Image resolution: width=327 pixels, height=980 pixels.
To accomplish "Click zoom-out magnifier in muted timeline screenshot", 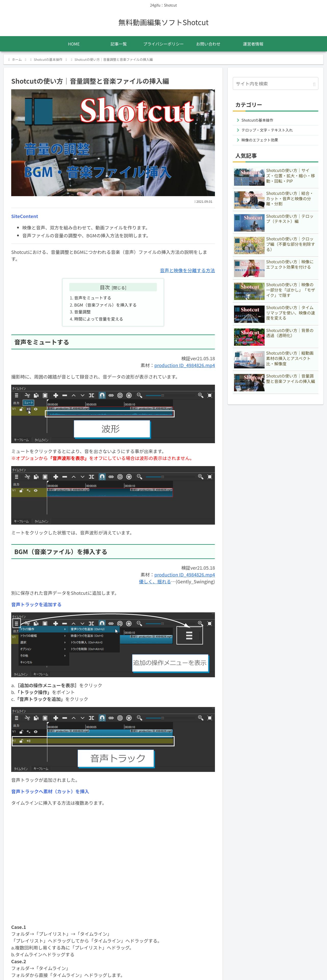I will [x=139, y=477].
